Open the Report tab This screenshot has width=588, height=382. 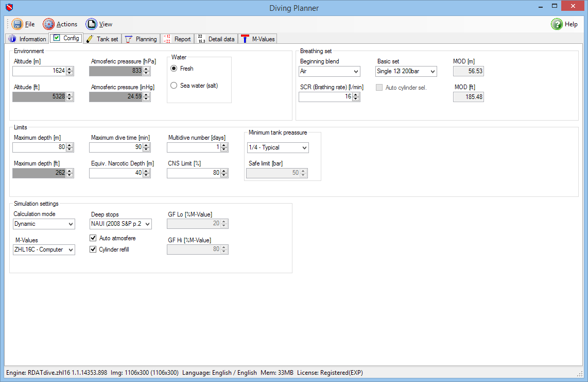tap(177, 39)
